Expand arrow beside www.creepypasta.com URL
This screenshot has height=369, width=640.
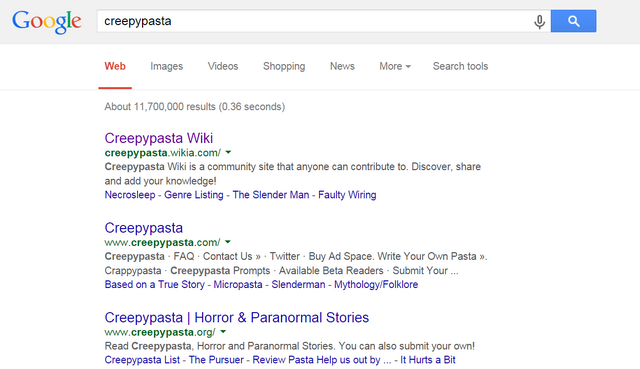[x=228, y=242]
